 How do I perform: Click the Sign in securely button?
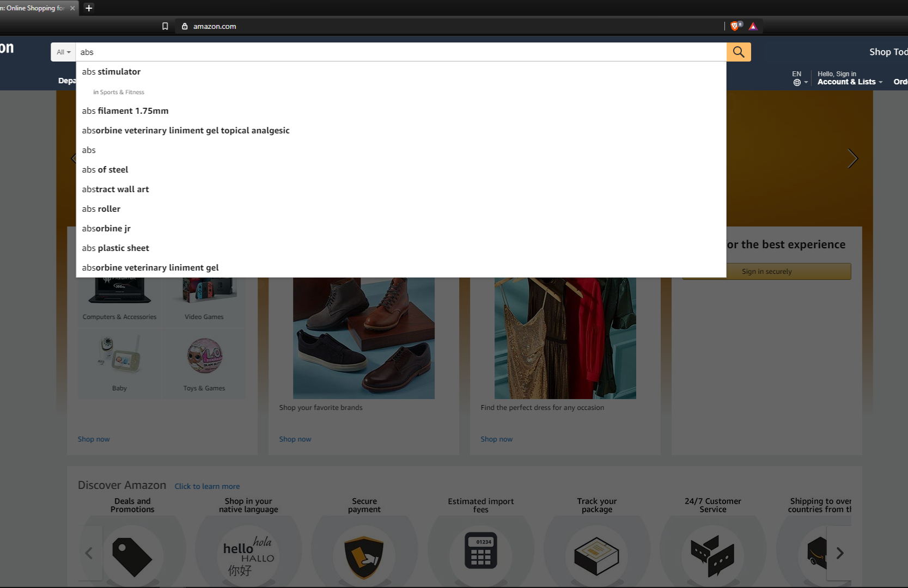pyautogui.click(x=766, y=271)
